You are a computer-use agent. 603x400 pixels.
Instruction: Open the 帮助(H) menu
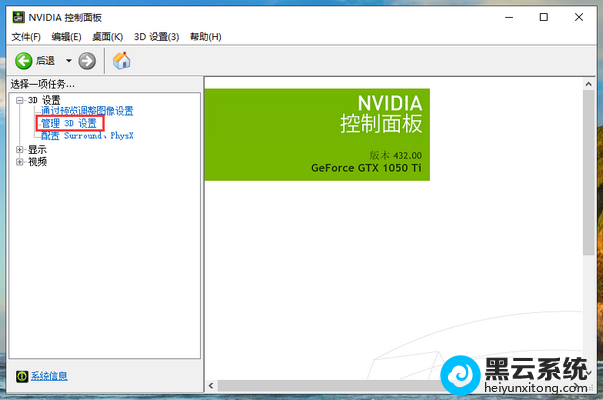(x=205, y=37)
